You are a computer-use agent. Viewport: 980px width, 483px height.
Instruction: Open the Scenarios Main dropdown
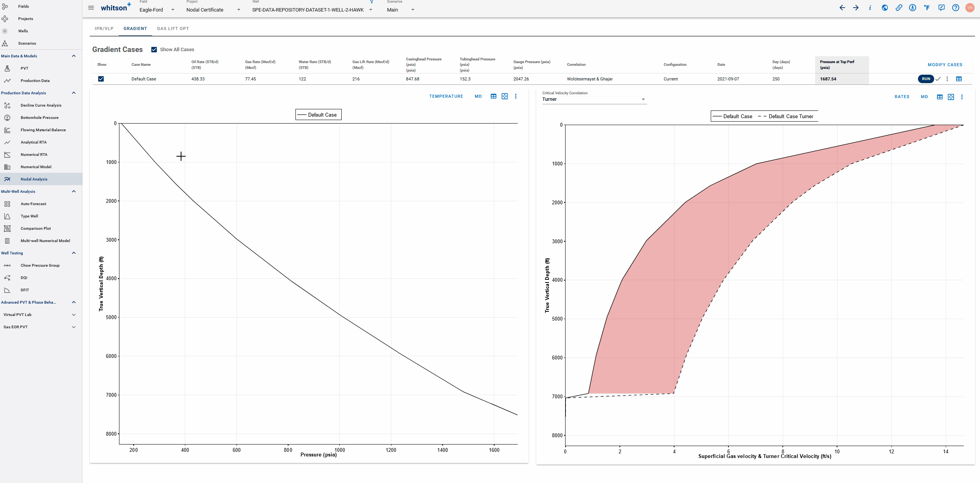pos(413,9)
